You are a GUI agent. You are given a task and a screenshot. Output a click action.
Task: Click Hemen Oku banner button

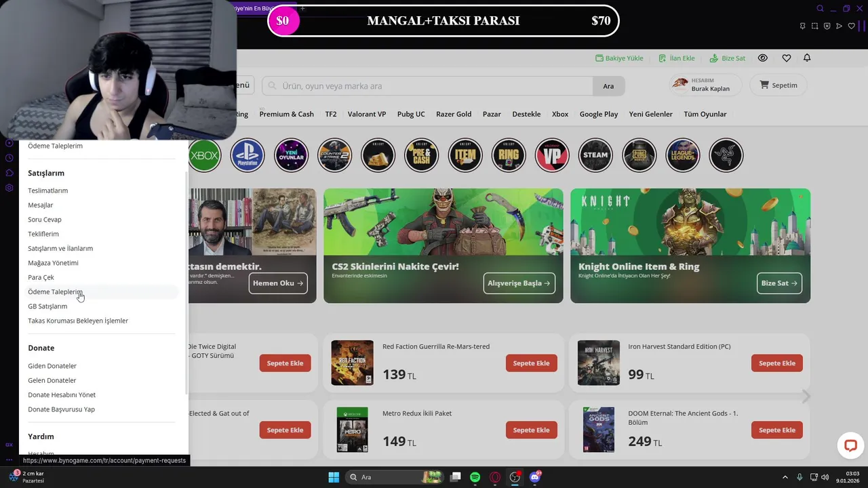[x=278, y=283]
